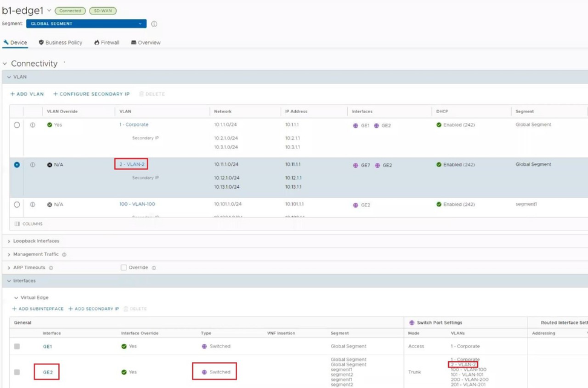Select the 100 - VLAN-100 radio button
The width and height of the screenshot is (588, 388).
(17, 205)
